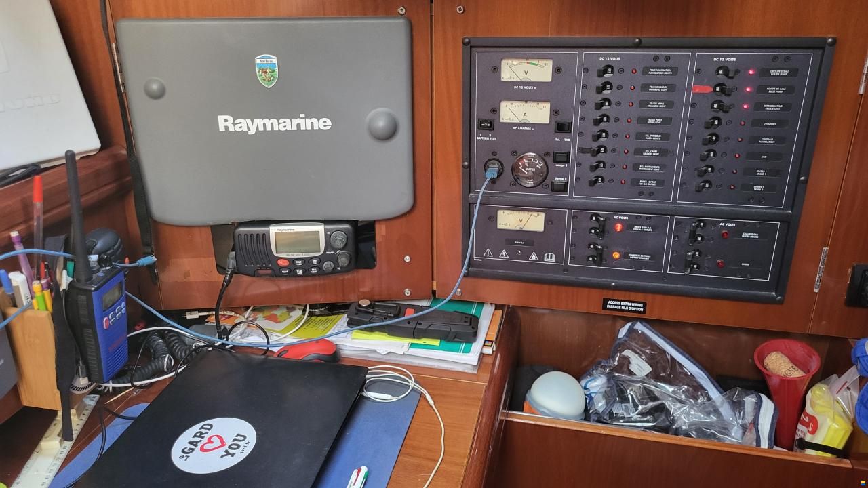The width and height of the screenshot is (868, 488).
Task: Push the Jauge 2 button
Action: pos(559,185)
